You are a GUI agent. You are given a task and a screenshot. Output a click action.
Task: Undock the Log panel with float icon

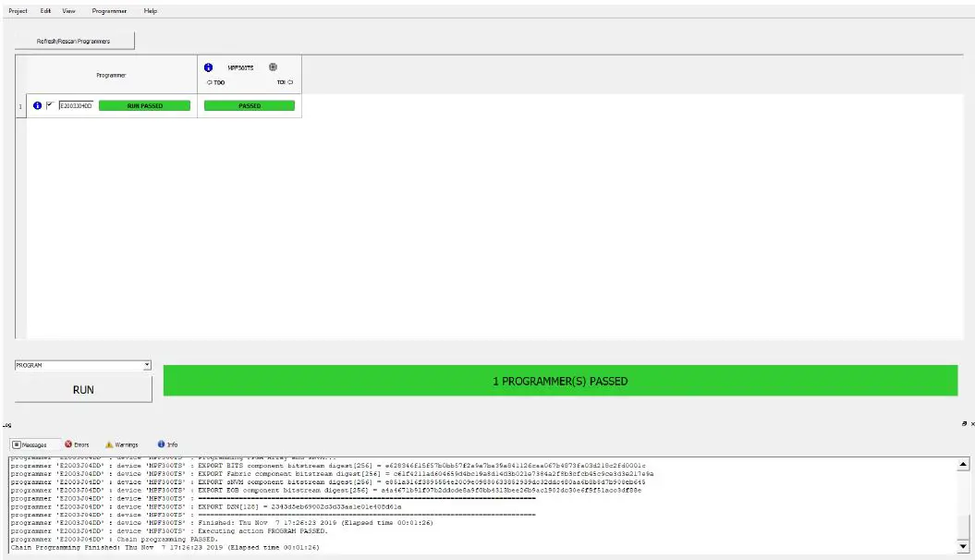pyautogui.click(x=964, y=424)
